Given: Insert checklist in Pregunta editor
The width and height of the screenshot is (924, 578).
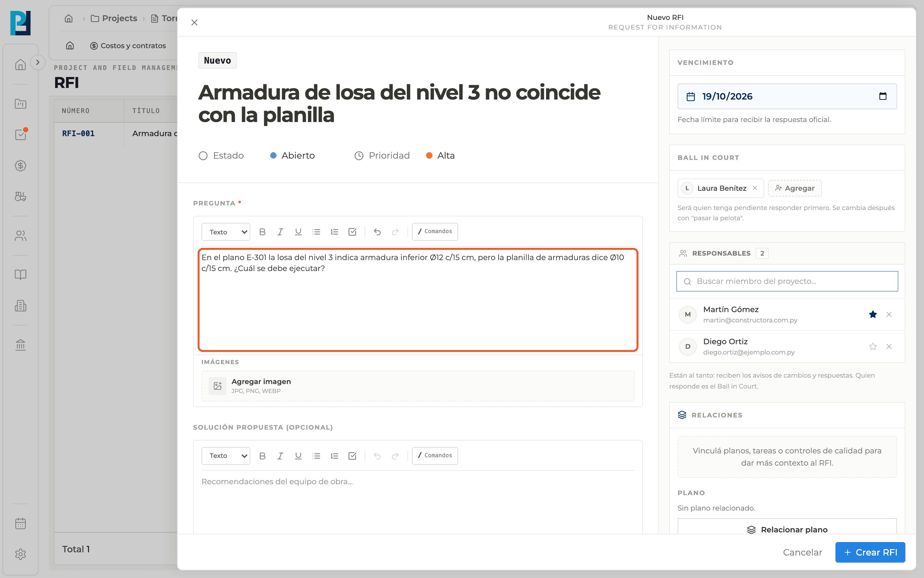Looking at the screenshot, I should coord(352,232).
